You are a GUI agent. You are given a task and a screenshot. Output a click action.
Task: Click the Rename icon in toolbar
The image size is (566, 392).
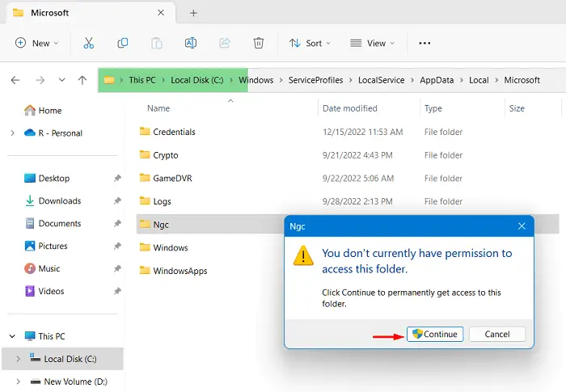click(191, 43)
